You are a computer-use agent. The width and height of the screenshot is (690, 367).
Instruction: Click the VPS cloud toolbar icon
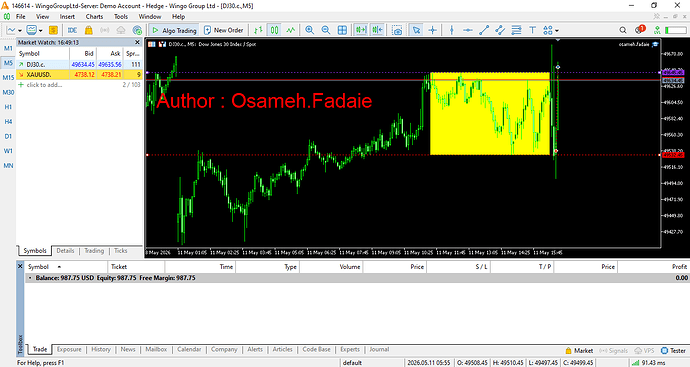click(x=121, y=30)
